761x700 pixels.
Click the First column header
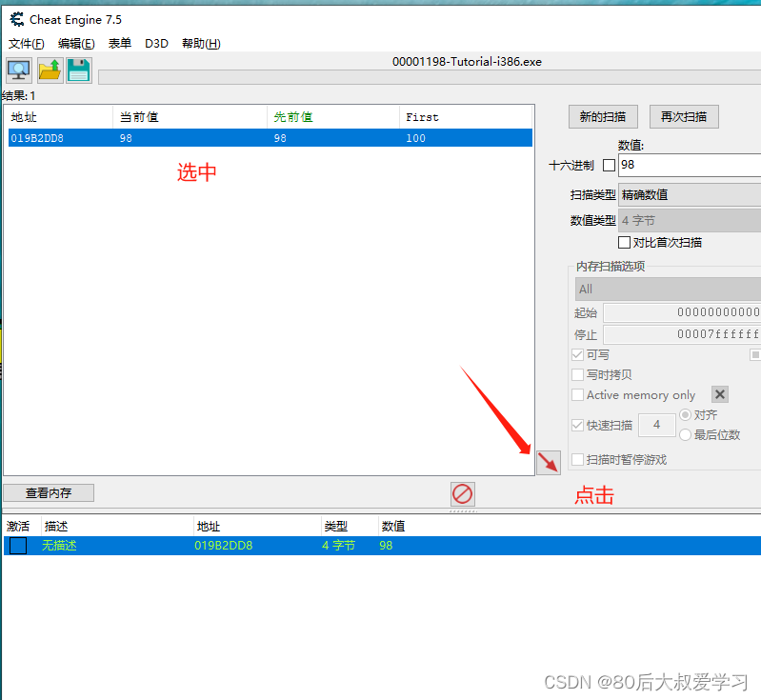click(x=466, y=117)
